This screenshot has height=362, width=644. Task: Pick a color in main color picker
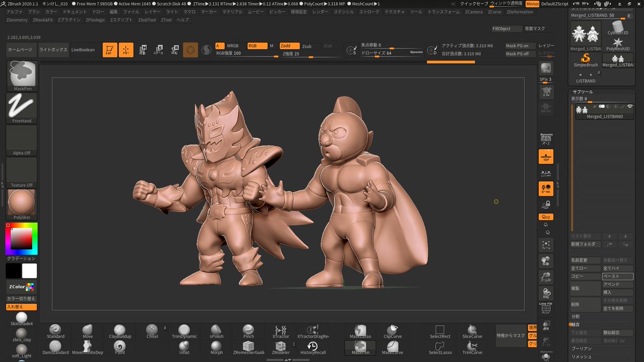coord(21,239)
